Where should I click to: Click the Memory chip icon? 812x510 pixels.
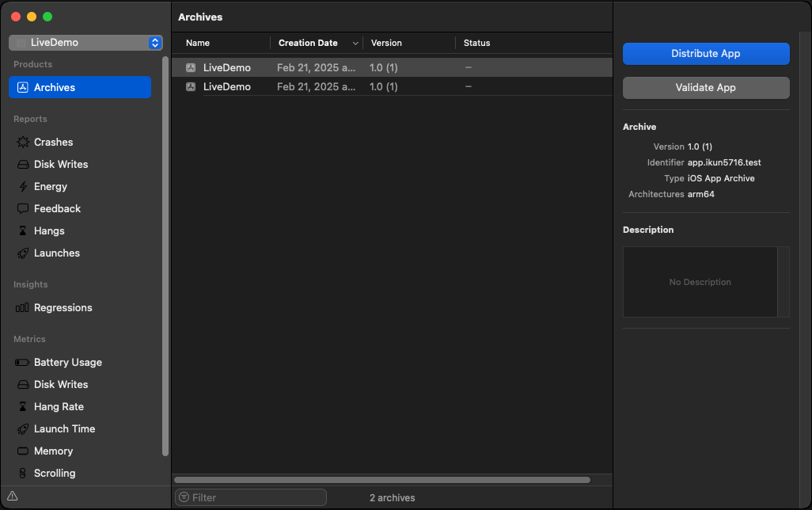23,451
